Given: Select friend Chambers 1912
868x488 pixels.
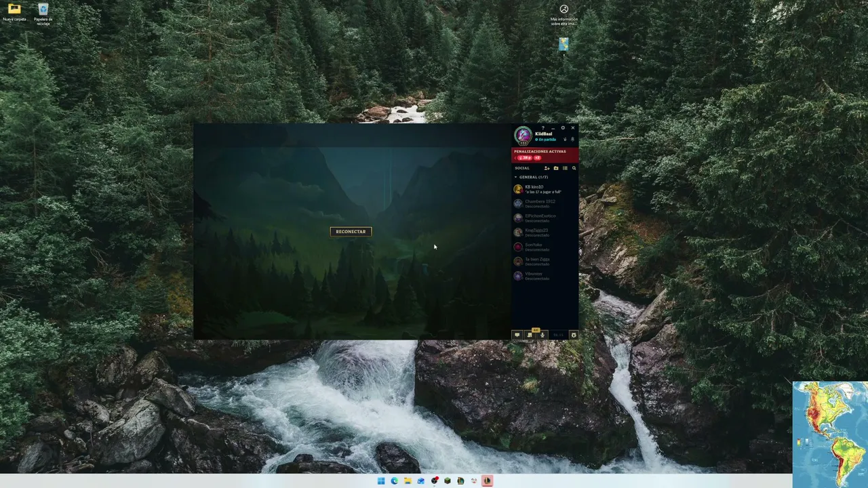Looking at the screenshot, I should [x=545, y=203].
